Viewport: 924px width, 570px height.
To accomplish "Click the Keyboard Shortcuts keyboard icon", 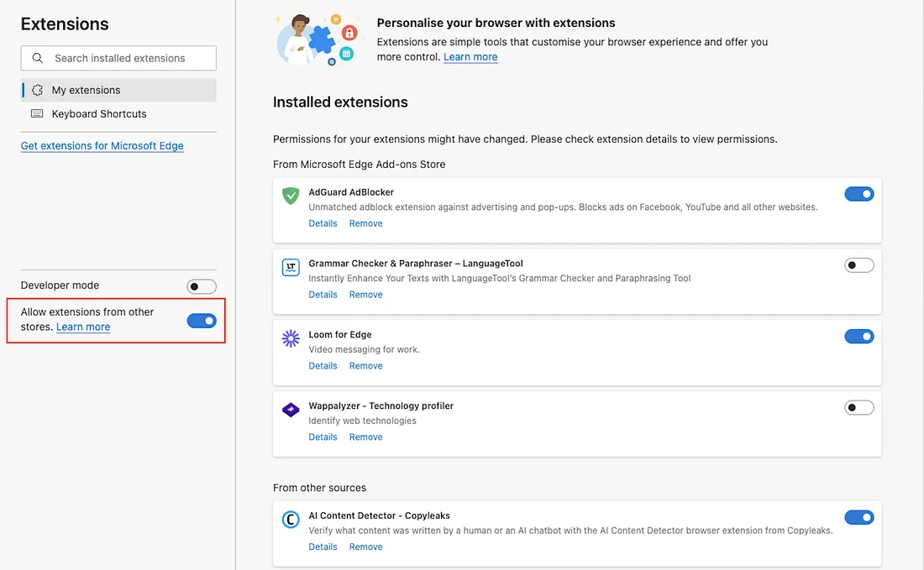I will coord(37,113).
